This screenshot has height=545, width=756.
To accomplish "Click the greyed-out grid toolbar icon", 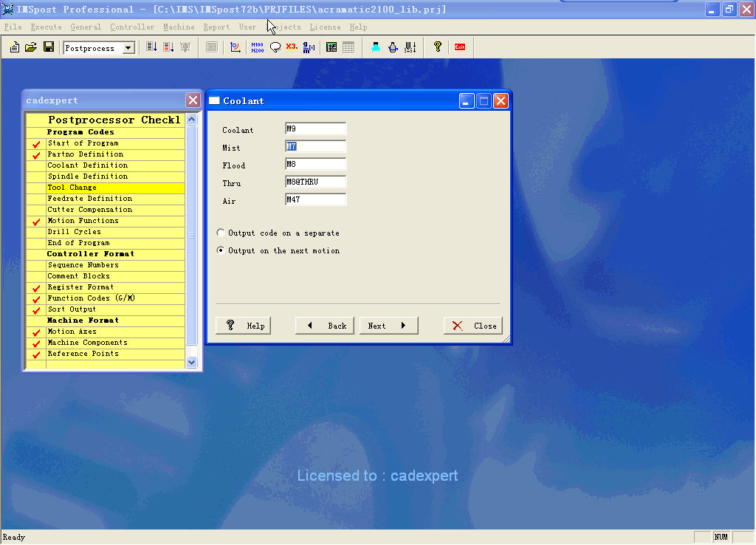I will 212,47.
